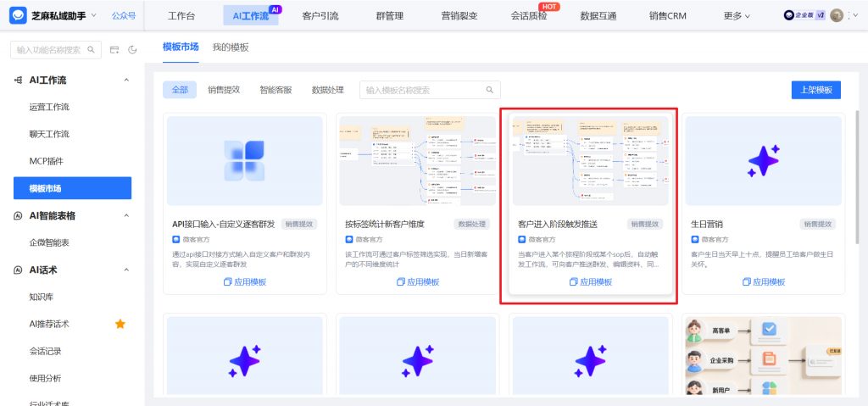Click the menu layout icon beside sidebar search
The width and height of the screenshot is (868, 406).
(x=114, y=50)
